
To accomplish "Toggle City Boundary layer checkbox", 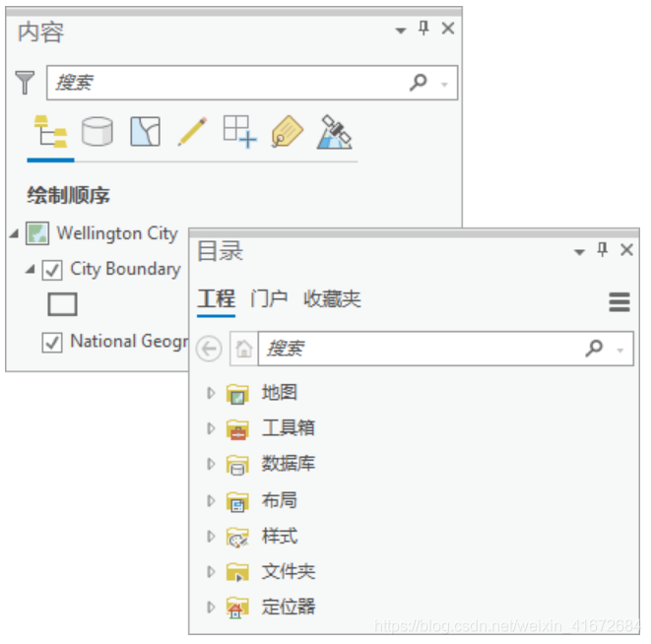I will [52, 271].
